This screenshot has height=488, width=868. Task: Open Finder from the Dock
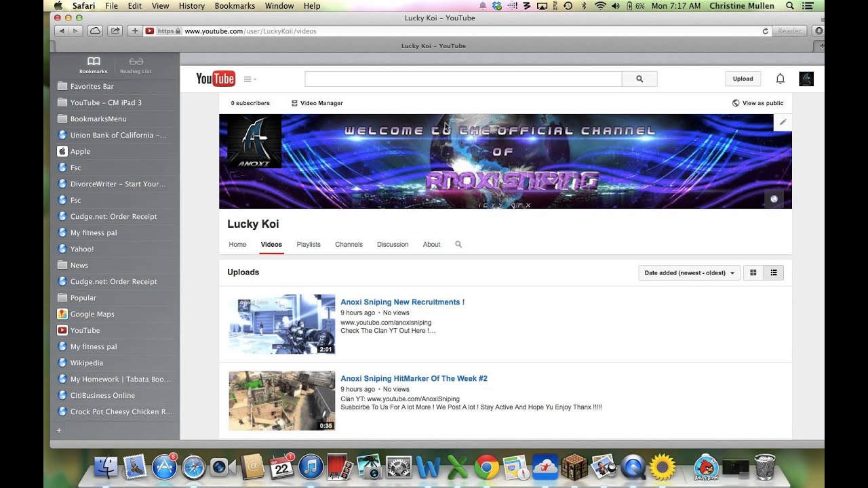click(106, 467)
